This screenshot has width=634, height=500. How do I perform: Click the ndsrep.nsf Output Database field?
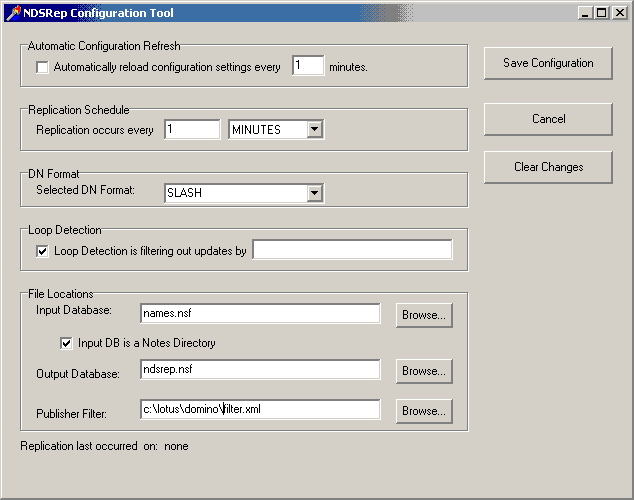(x=260, y=369)
